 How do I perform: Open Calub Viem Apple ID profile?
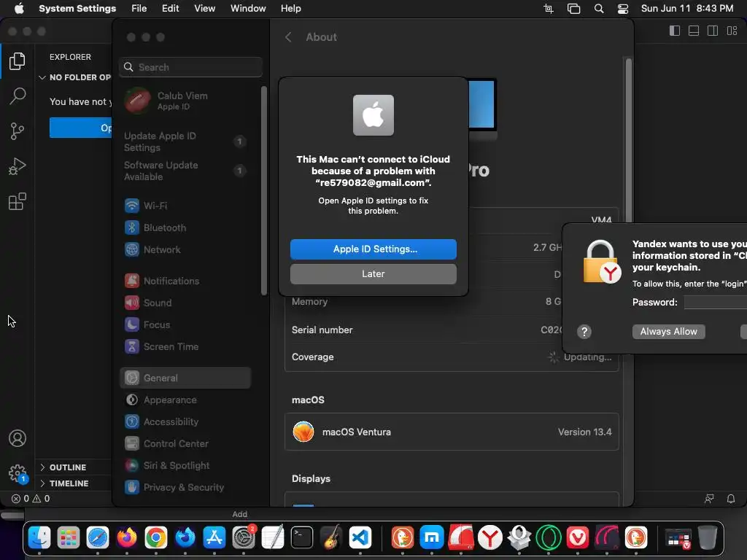click(x=186, y=101)
